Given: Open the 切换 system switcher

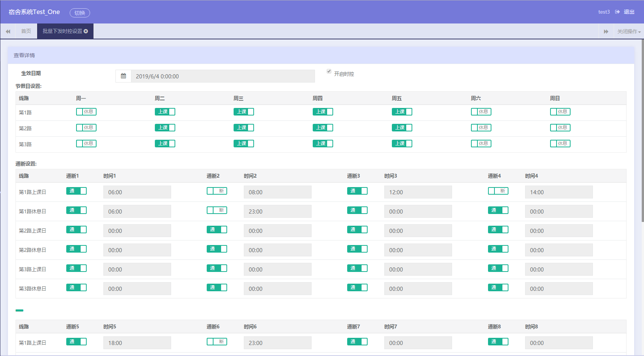Looking at the screenshot, I should click(80, 13).
